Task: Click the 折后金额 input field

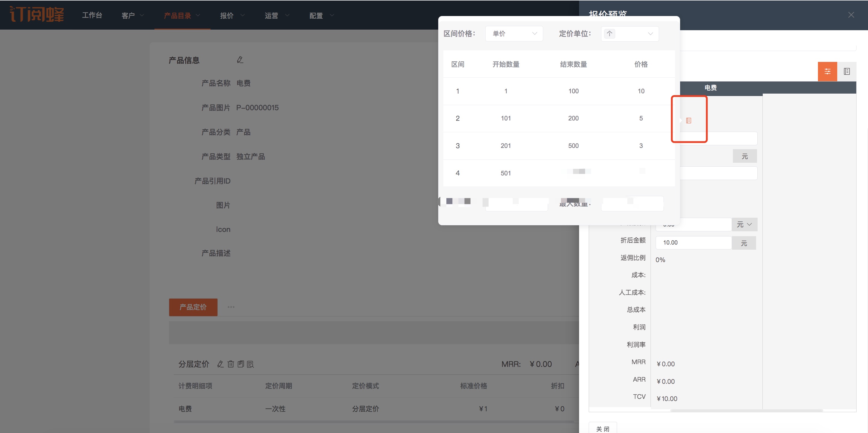Action: (x=693, y=243)
